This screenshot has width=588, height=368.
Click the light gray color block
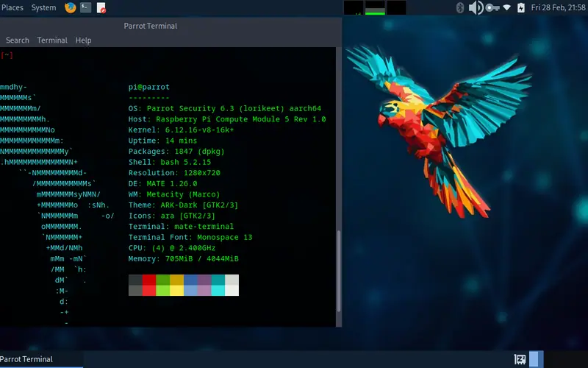232,280
